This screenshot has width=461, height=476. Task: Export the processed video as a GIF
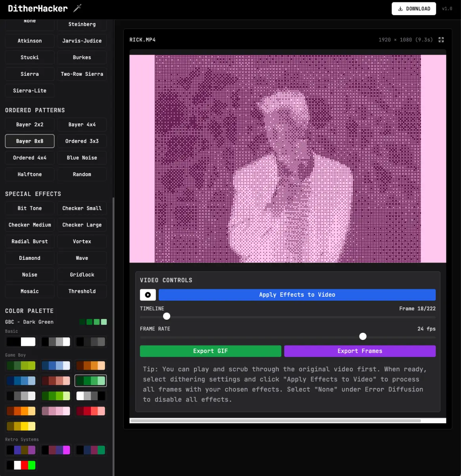pos(210,351)
